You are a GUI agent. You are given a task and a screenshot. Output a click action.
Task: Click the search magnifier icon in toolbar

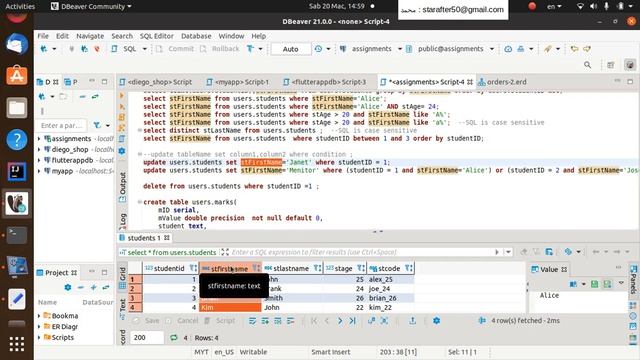coord(587,65)
